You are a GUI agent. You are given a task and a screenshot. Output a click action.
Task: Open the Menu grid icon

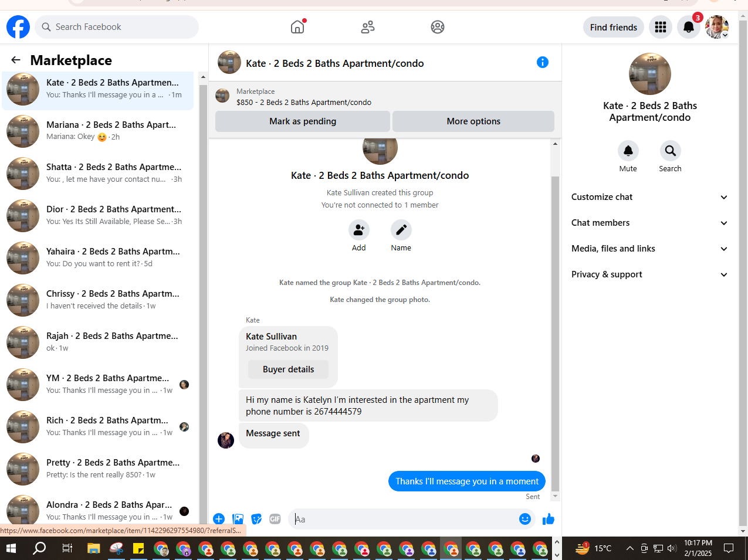(661, 27)
